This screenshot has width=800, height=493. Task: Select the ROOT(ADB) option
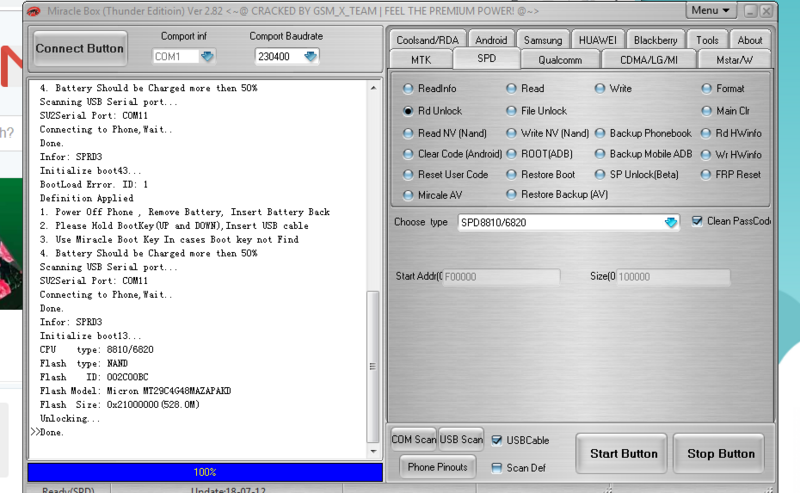click(539, 154)
